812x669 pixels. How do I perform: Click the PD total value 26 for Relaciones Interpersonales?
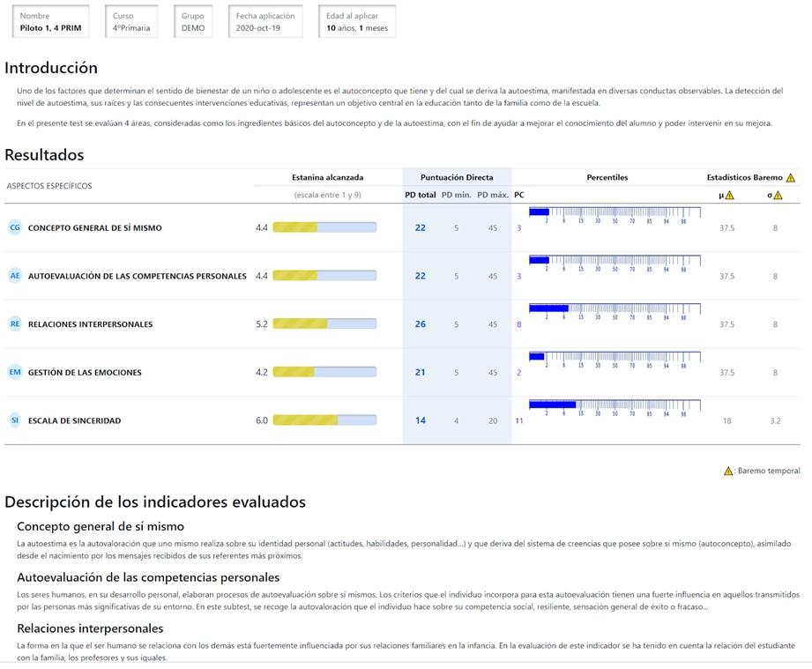421,324
